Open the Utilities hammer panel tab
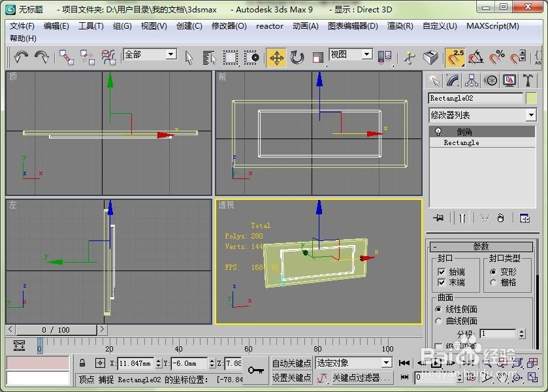Viewport: 548px width, 392px height. 528,81
